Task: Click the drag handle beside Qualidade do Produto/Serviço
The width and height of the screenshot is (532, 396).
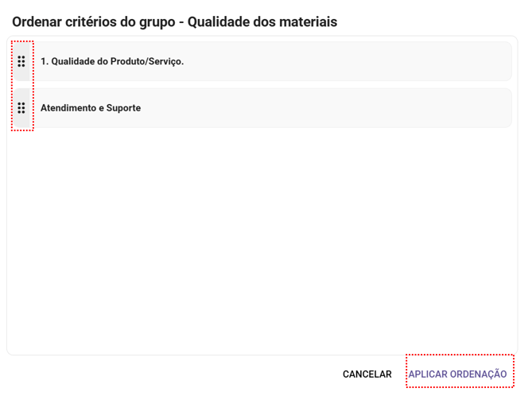Action: 21,61
